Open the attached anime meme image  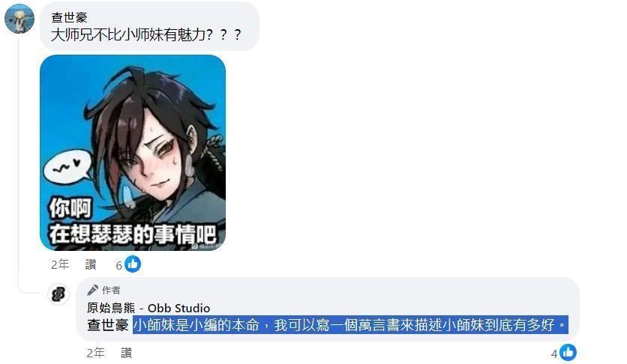(133, 153)
